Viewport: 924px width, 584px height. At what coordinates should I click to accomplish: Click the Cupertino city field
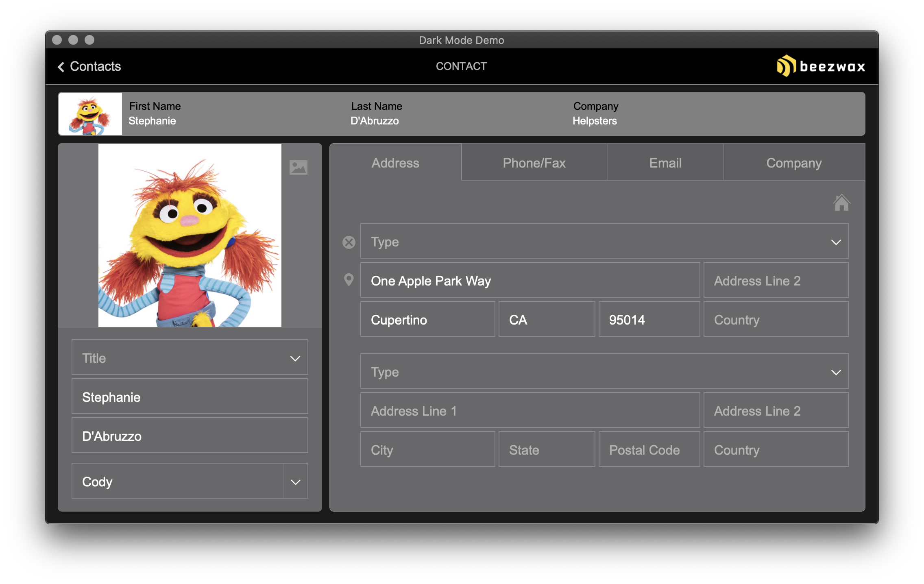[427, 319]
